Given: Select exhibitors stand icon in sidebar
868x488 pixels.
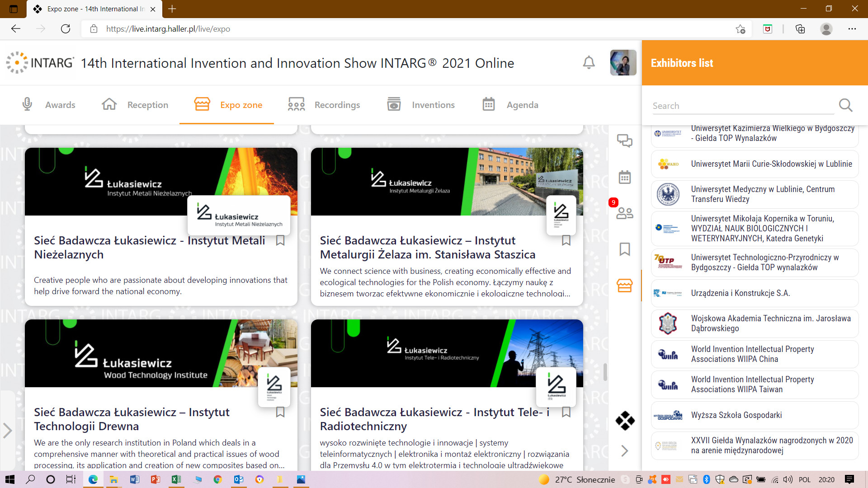Looking at the screenshot, I should [625, 285].
